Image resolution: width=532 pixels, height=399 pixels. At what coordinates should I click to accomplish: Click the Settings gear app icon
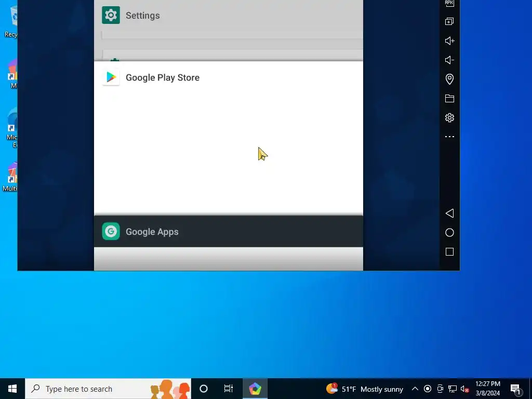tap(111, 15)
